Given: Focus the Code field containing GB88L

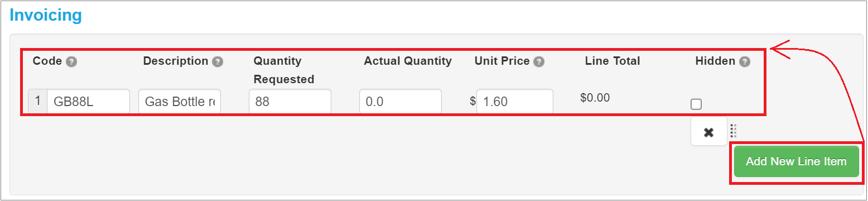Looking at the screenshot, I should coord(88,102).
